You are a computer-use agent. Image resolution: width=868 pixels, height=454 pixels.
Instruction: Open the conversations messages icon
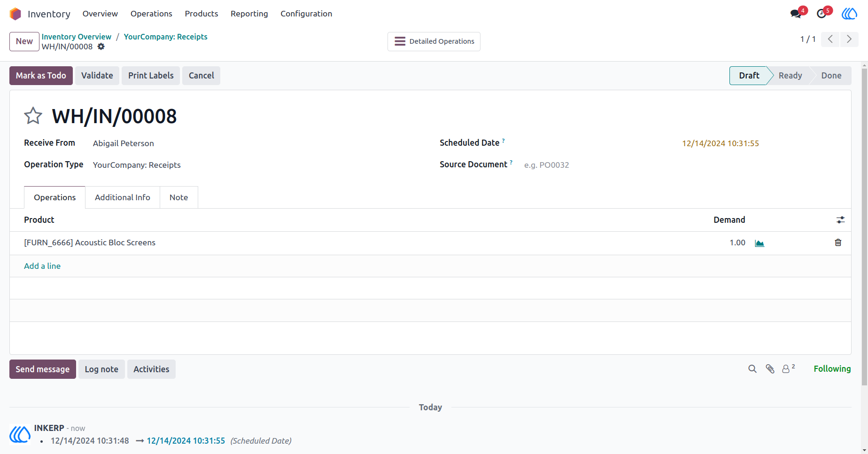point(796,14)
